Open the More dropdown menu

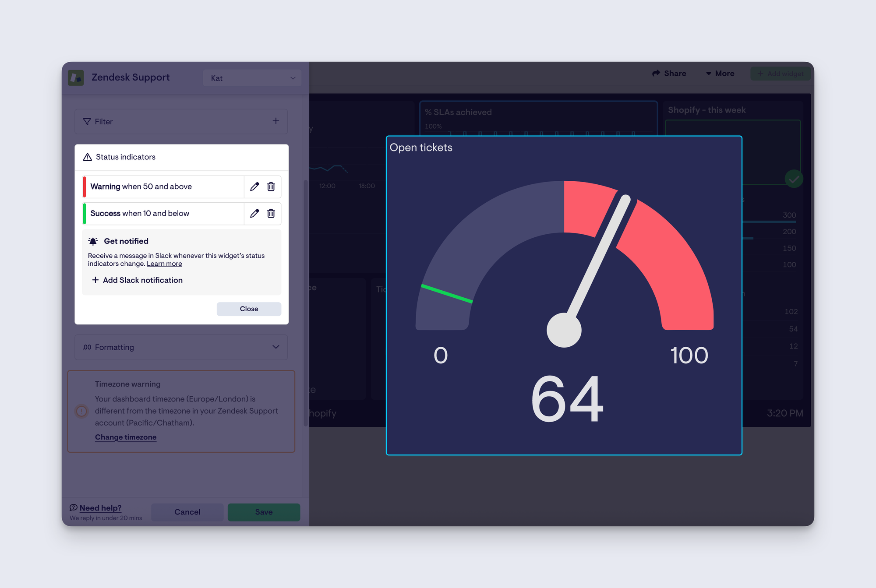(x=720, y=74)
